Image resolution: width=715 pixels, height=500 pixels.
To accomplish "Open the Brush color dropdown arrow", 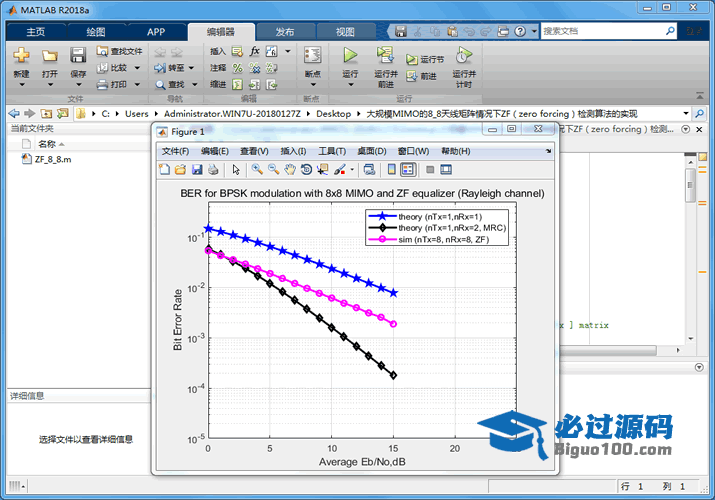I will tap(352, 170).
